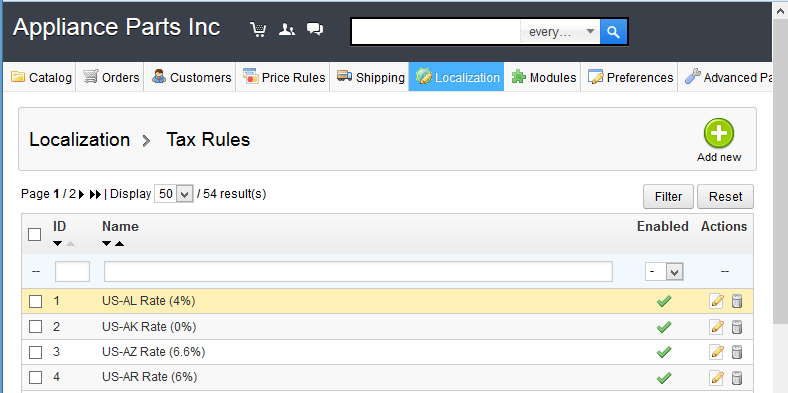Open the Enabled filter dropdown
Image resolution: width=788 pixels, height=393 pixels.
[x=664, y=272]
